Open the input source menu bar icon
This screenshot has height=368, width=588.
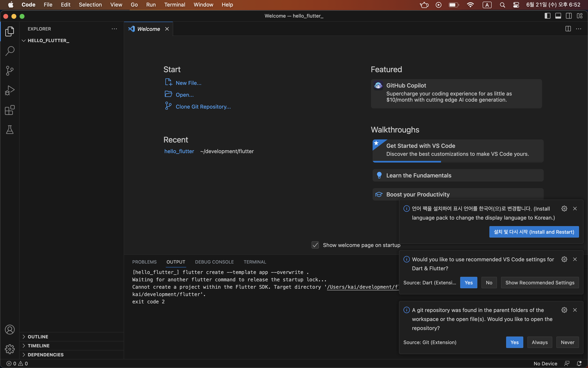487,5
